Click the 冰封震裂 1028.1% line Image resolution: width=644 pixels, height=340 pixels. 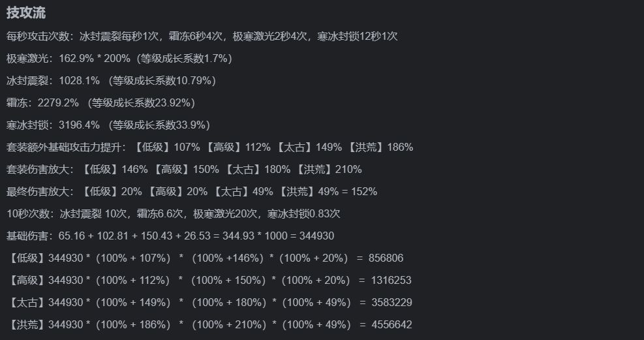pos(111,81)
